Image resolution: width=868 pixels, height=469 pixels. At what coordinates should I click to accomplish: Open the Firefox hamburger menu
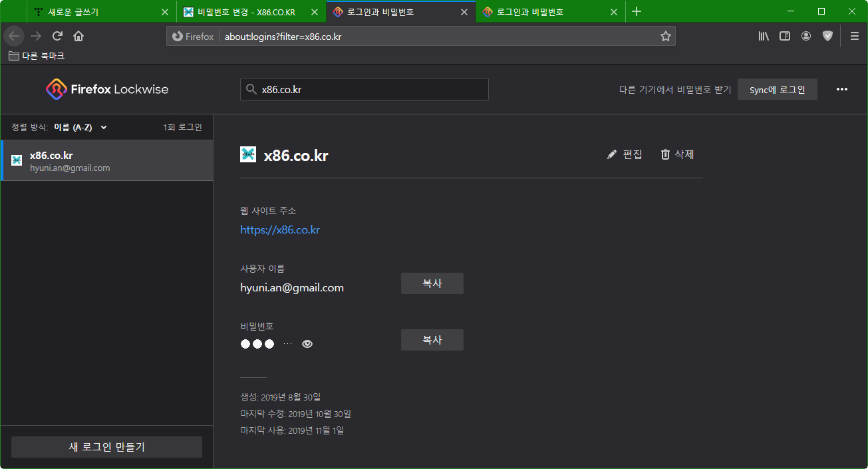click(855, 36)
